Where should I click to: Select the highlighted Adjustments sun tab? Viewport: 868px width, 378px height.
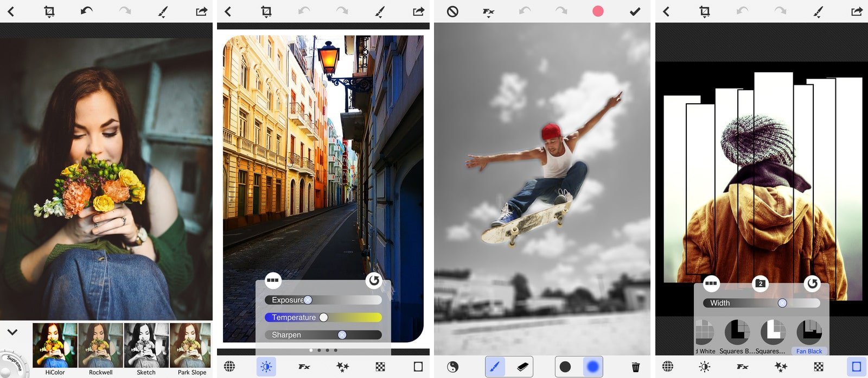pos(266,367)
